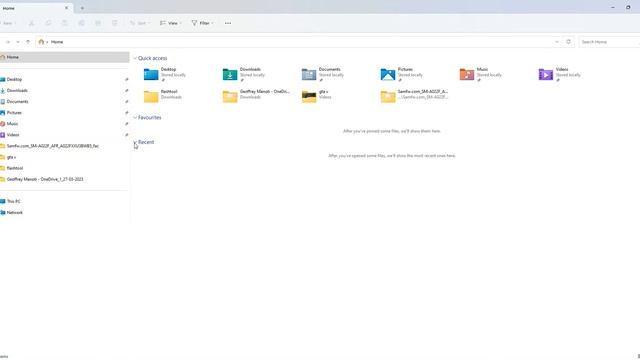Select This PC in the navigation pane
640x360 pixels.
click(64, 201)
